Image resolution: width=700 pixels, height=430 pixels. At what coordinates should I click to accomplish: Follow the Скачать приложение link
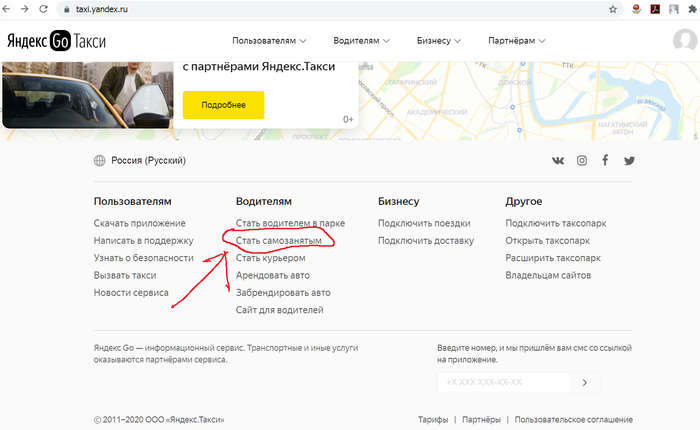[139, 223]
